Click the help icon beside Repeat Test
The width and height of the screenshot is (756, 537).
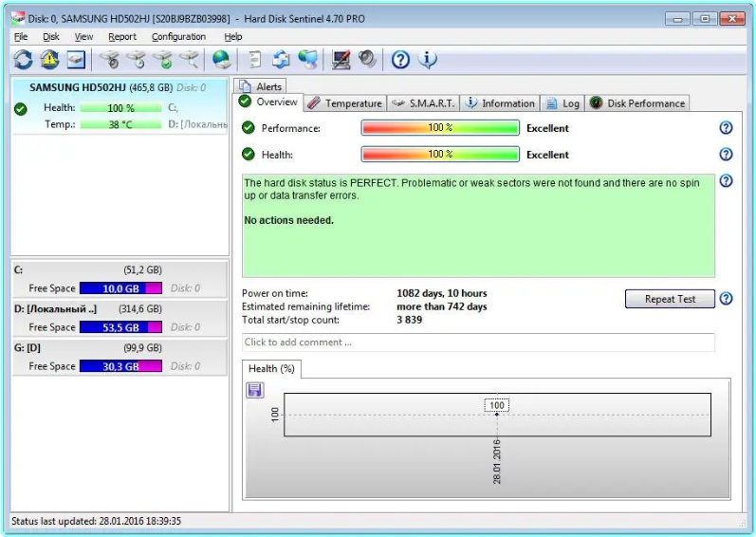[x=726, y=299]
